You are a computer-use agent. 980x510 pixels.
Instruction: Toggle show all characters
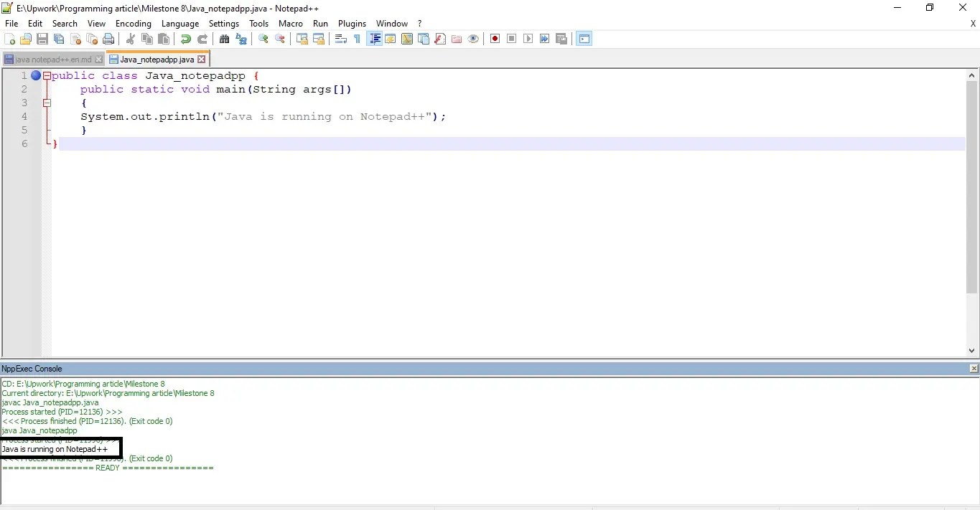[x=357, y=39]
